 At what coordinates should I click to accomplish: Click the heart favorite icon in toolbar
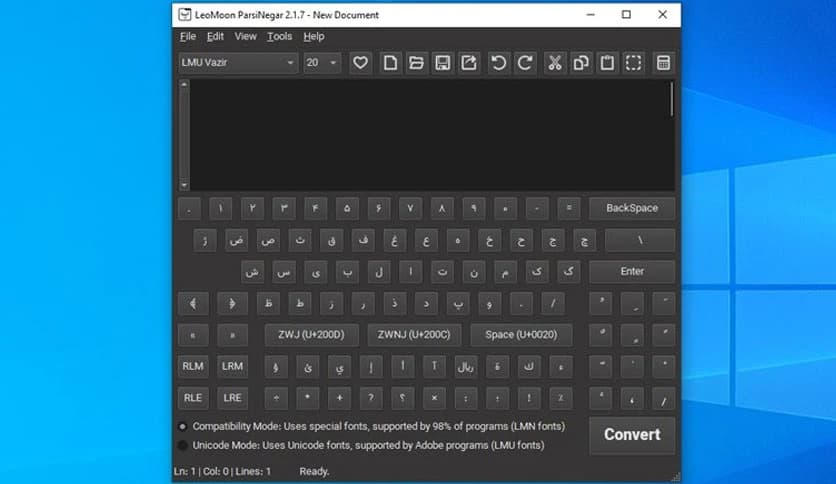point(360,63)
